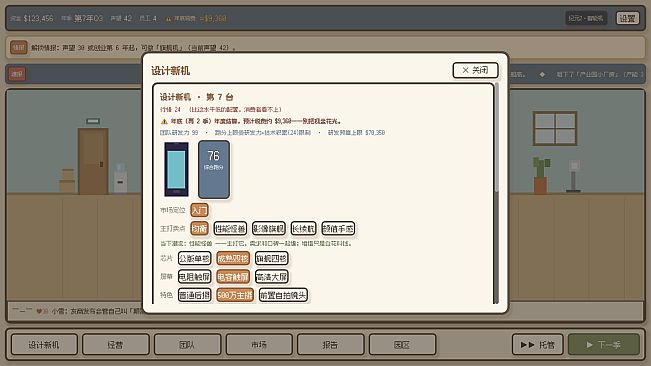Click the diamond marker in the news ticker
The width and height of the screenshot is (651, 366).
click(542, 74)
